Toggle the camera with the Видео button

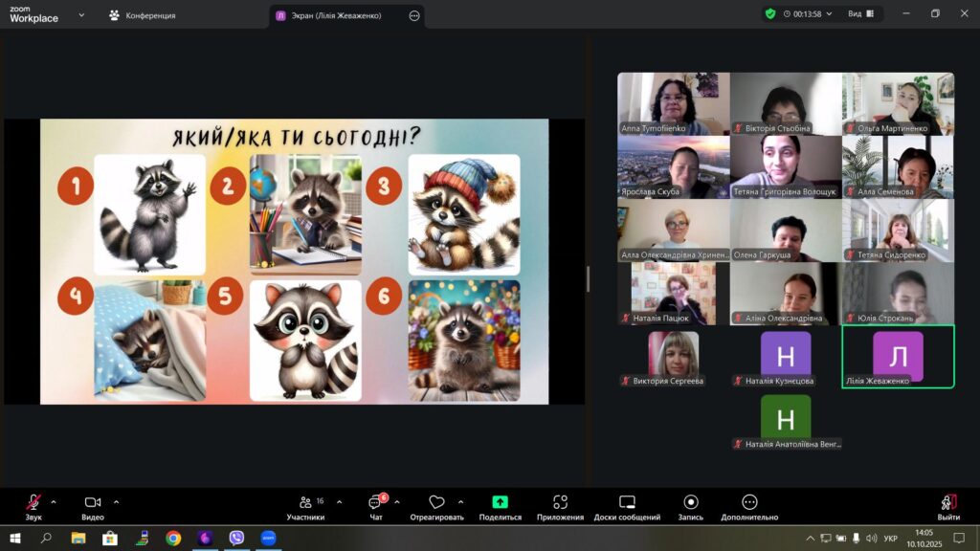[93, 503]
